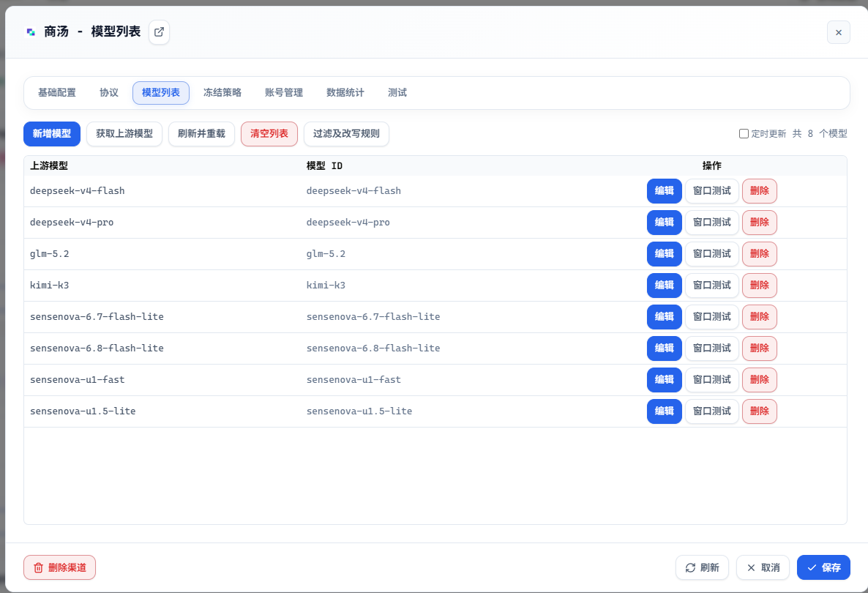
Task: Switch to the 协议 tab
Action: (109, 92)
